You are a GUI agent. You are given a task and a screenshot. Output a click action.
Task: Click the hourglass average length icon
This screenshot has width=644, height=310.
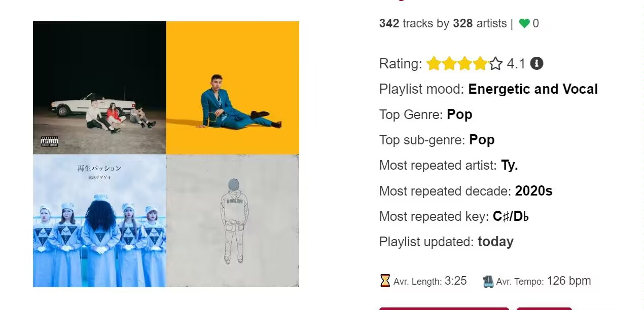(385, 281)
